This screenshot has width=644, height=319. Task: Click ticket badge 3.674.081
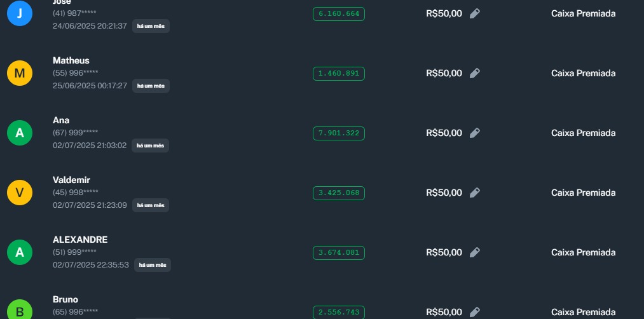(x=338, y=253)
